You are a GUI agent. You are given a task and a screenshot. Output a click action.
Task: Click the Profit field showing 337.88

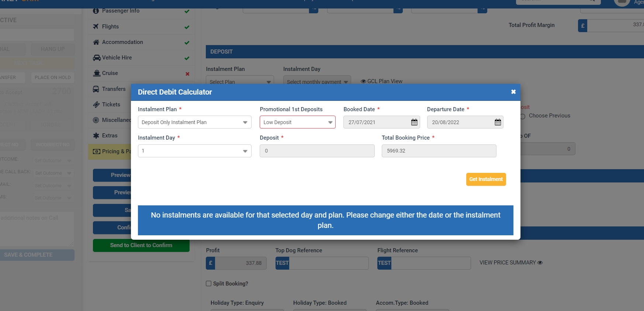(241, 263)
